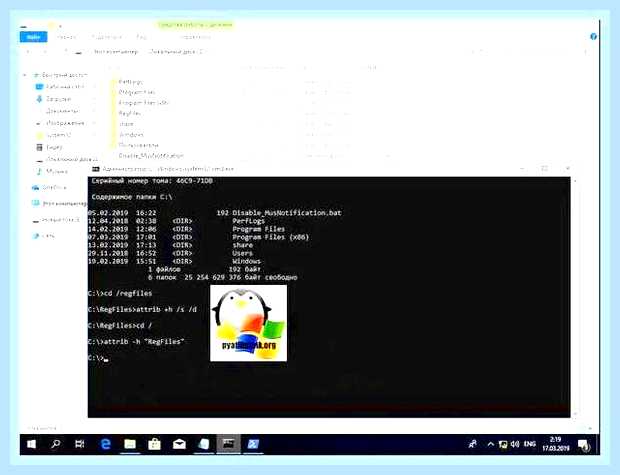Switch ENG input language indicator

click(x=529, y=445)
